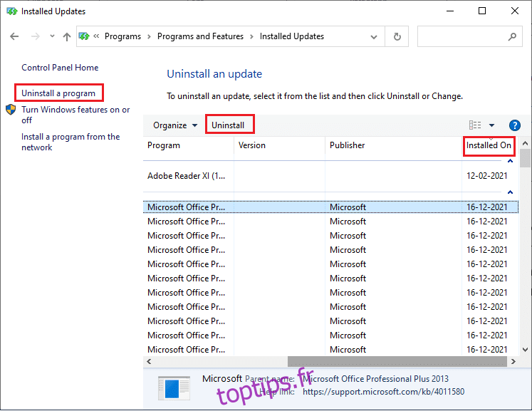Sort by Installed On column header

[x=489, y=145]
